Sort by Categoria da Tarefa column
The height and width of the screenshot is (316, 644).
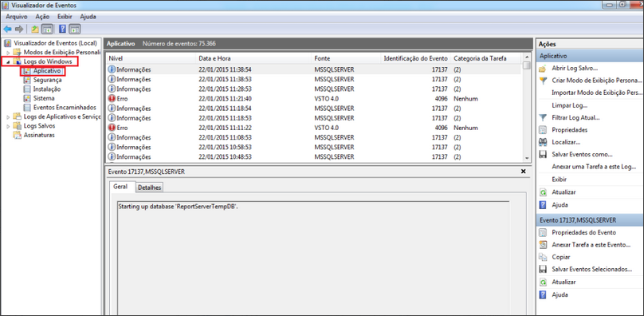486,58
